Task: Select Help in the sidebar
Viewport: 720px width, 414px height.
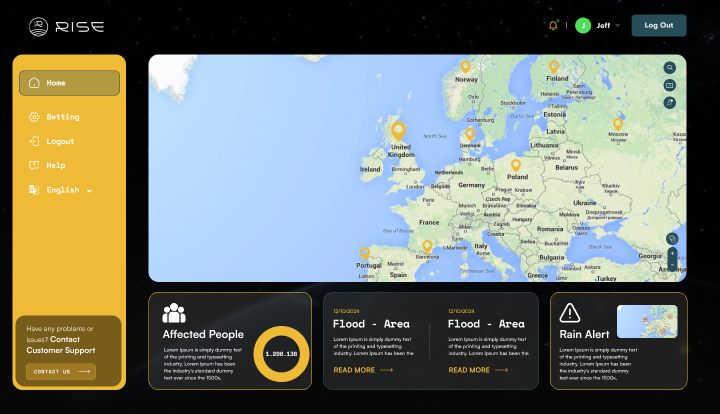Action: click(55, 165)
